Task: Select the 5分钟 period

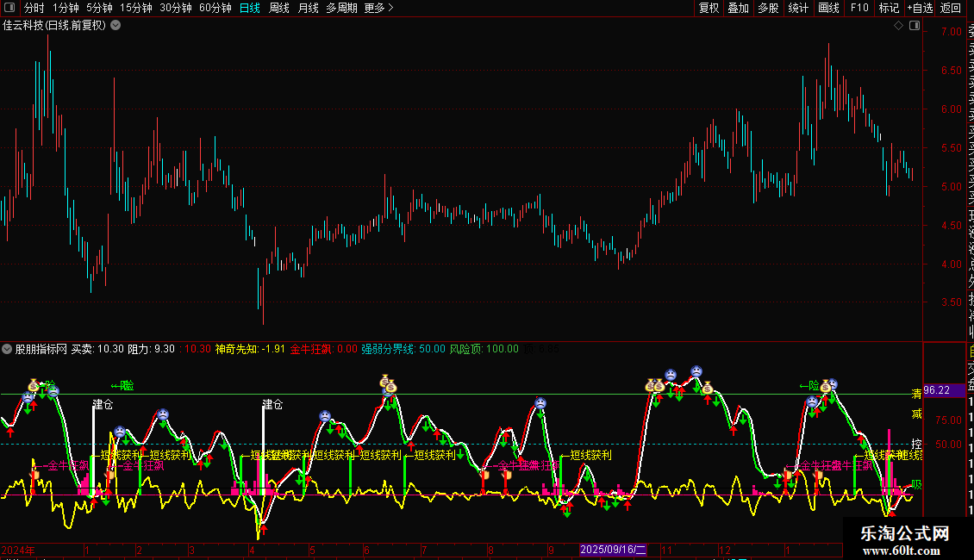Action: 99,8
